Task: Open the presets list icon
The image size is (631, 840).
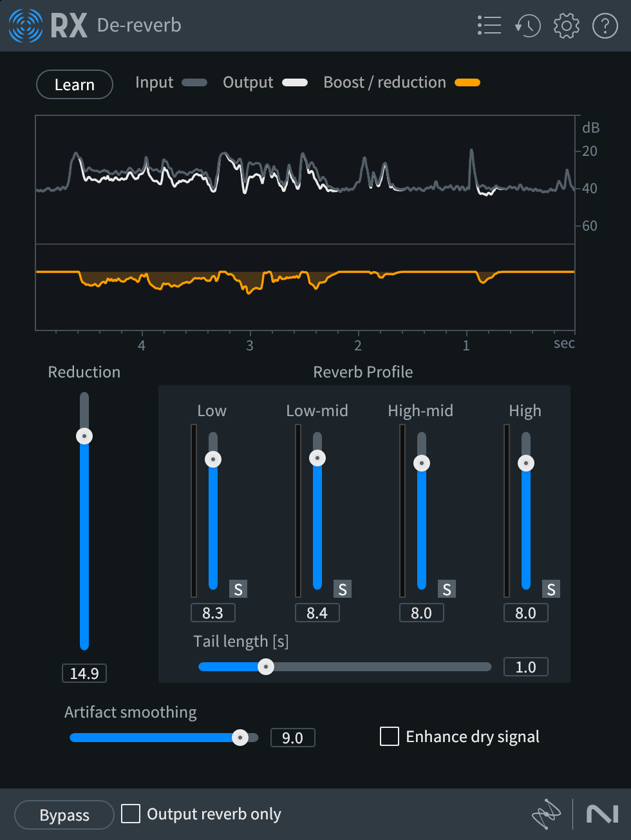Action: point(489,26)
